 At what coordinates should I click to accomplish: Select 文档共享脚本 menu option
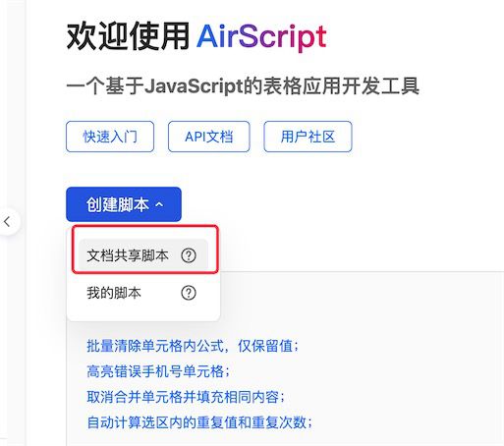tap(143, 255)
